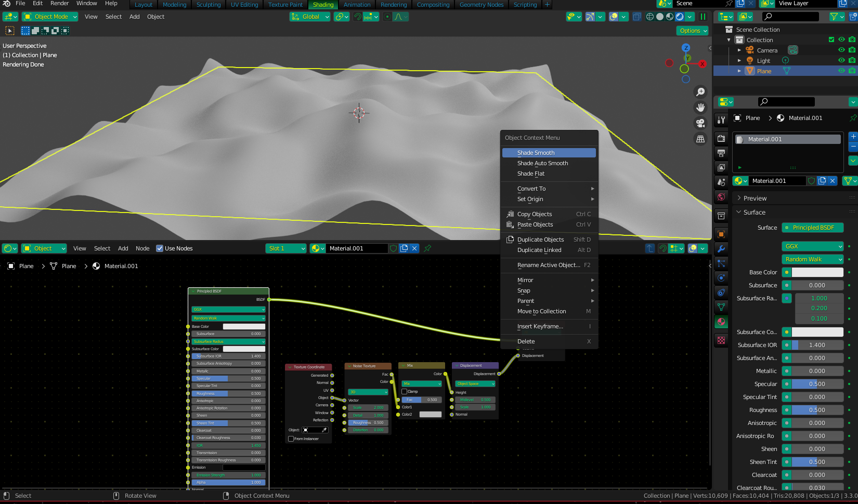Toggle From Instancer checkbox in Texture Coordinate

pyautogui.click(x=291, y=439)
